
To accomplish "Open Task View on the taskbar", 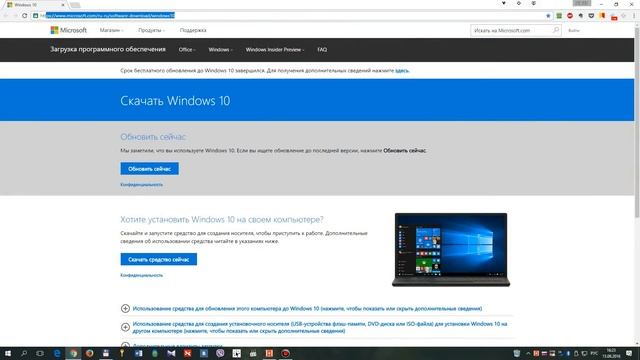I will click(x=40, y=353).
